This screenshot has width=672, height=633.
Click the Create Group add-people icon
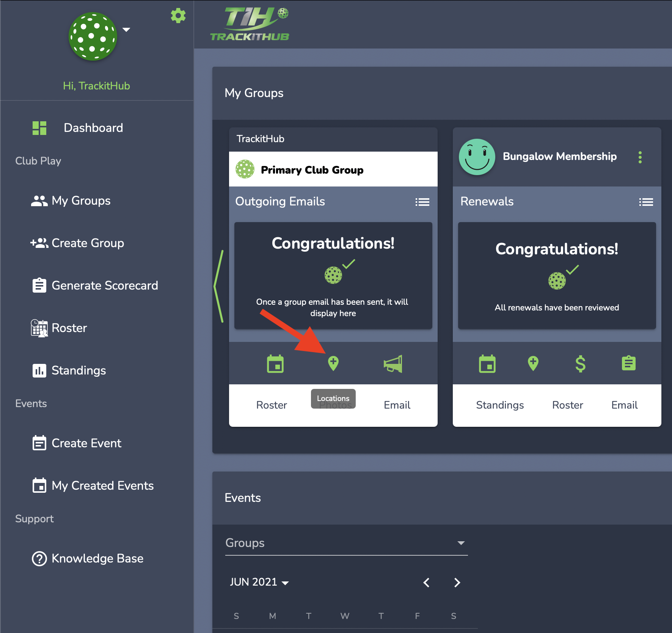pyautogui.click(x=39, y=243)
